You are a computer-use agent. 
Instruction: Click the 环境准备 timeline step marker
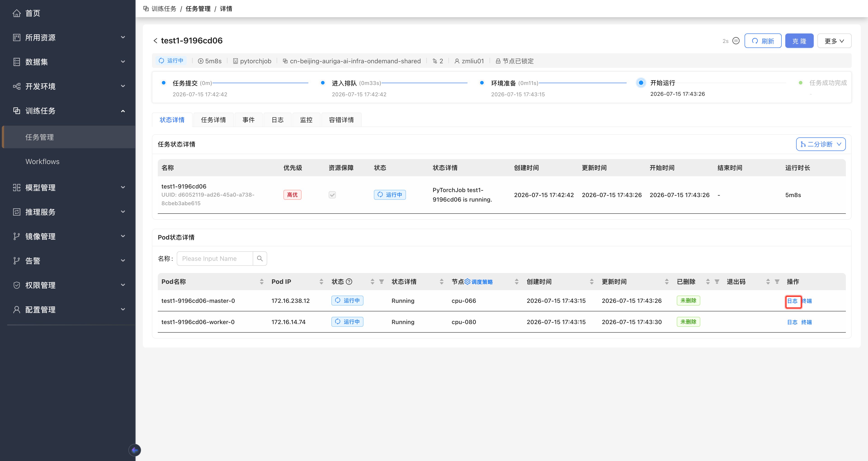482,82
